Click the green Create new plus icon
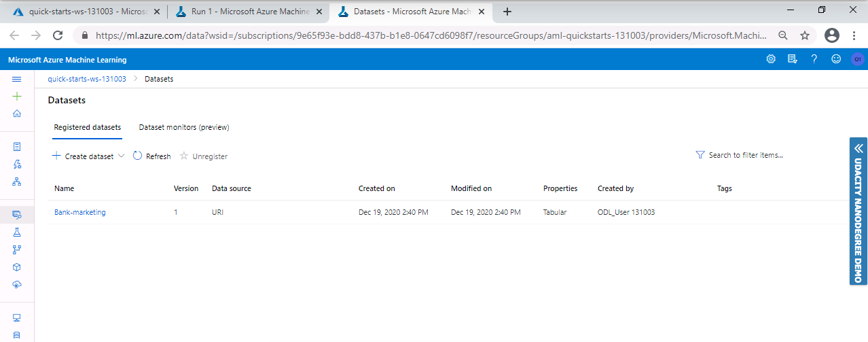The image size is (868, 342). point(17,97)
